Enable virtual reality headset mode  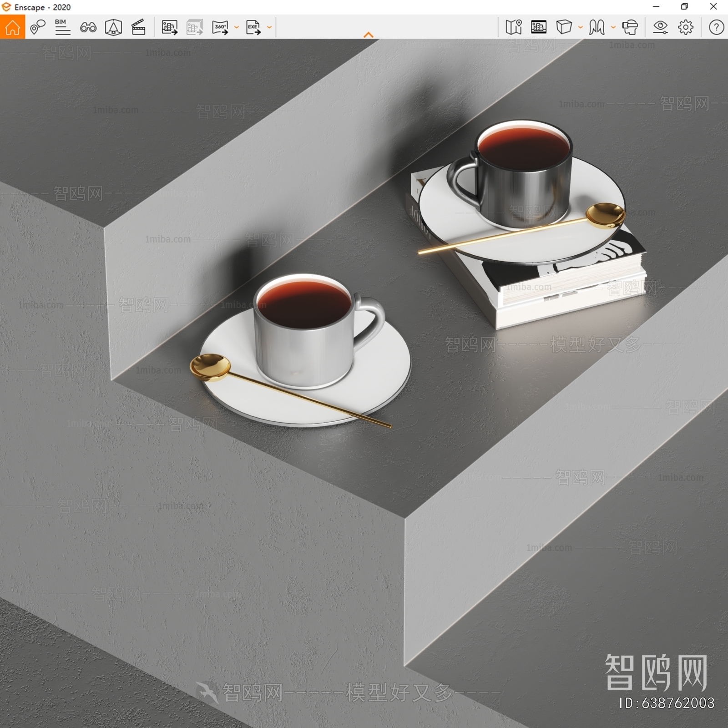click(x=630, y=27)
